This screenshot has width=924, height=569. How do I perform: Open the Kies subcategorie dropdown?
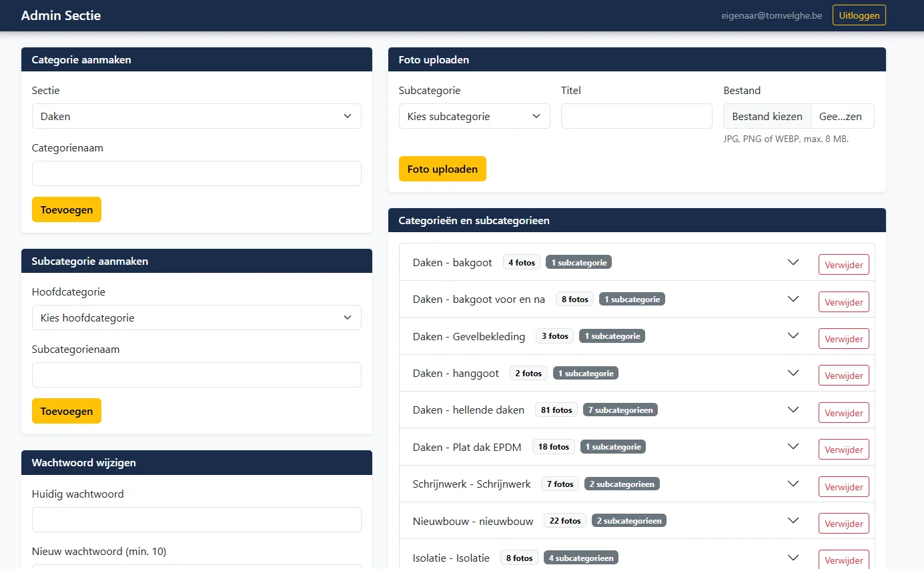pyautogui.click(x=474, y=116)
